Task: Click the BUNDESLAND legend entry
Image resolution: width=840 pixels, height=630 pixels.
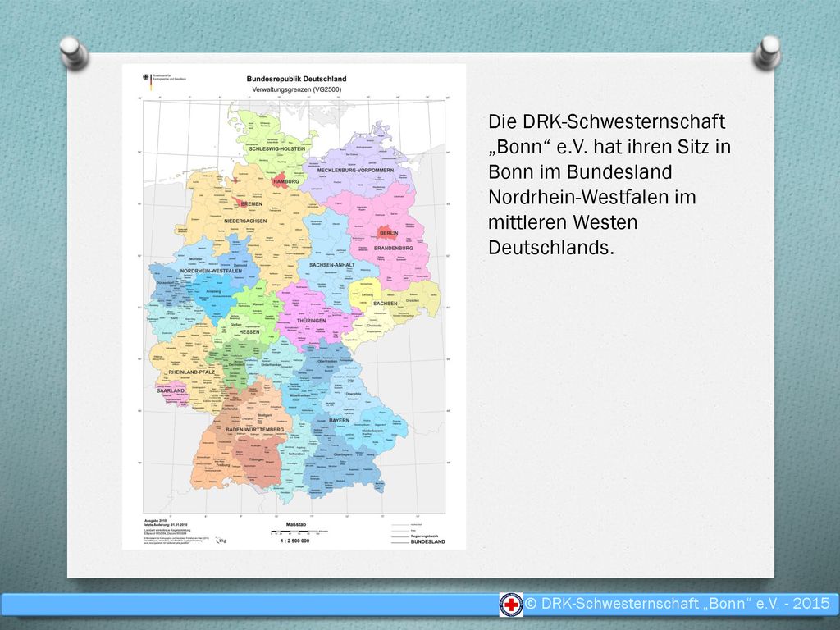Action: pos(427,542)
